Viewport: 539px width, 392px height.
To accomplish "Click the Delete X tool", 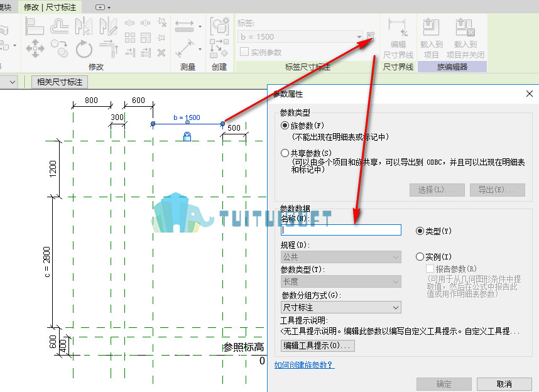I will [161, 53].
